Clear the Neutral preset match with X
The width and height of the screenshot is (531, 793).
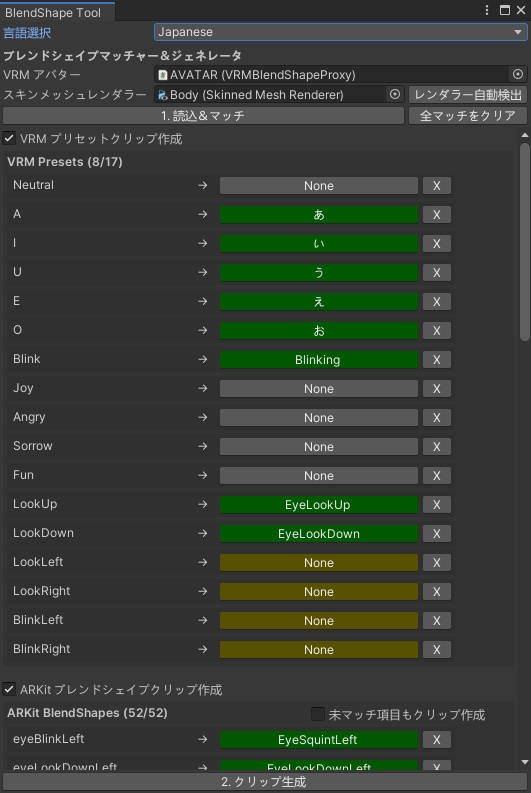pyautogui.click(x=436, y=186)
